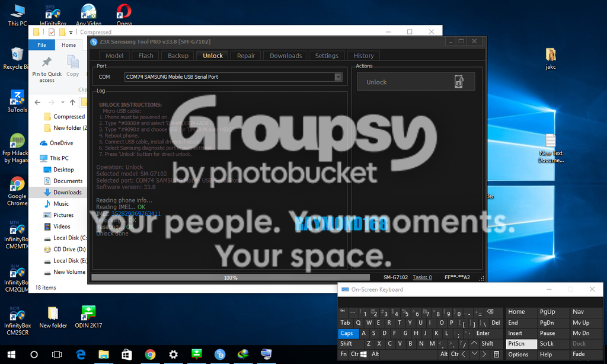
Task: Open Microsoft Edge from the taskbar
Action: pyautogui.click(x=81, y=355)
